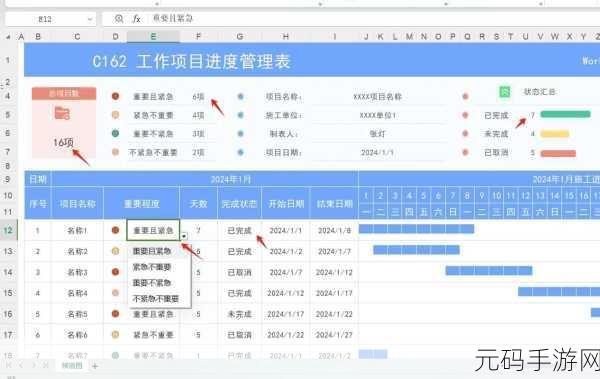
Task: Select column C header
Action: click(77, 36)
